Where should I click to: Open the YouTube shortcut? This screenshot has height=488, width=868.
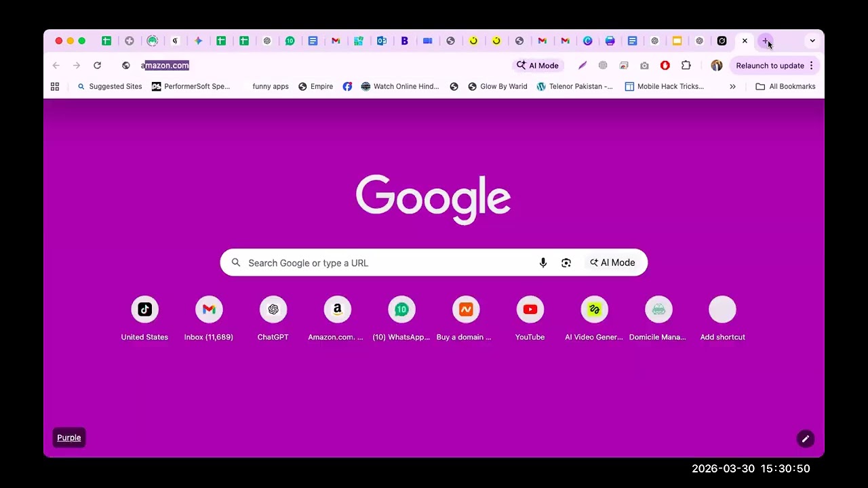point(530,319)
